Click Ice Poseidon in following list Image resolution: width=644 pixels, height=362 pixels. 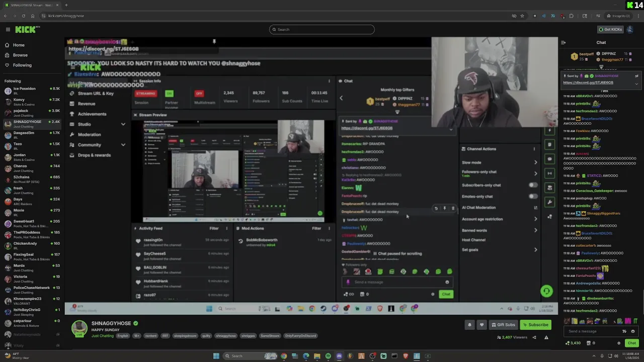[x=31, y=91]
